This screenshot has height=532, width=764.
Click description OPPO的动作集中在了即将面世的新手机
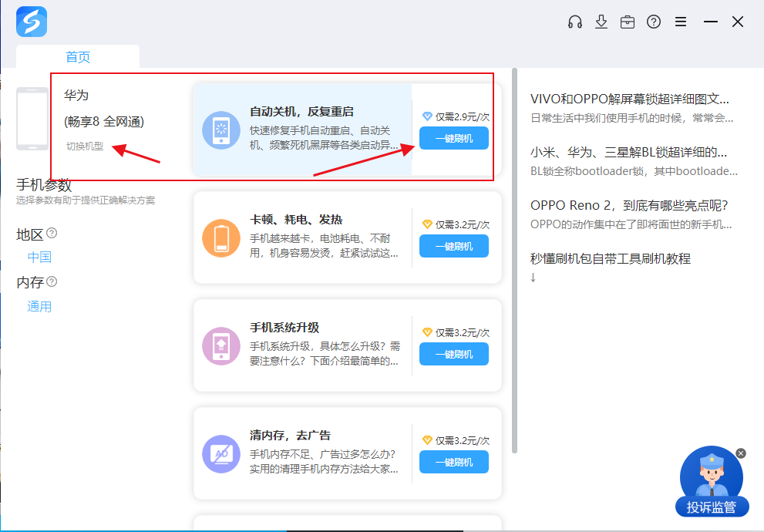pyautogui.click(x=631, y=224)
